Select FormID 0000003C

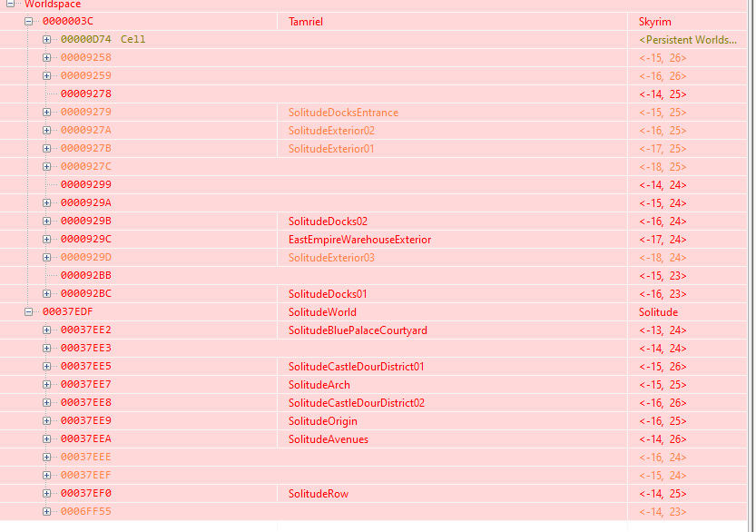tap(68, 21)
